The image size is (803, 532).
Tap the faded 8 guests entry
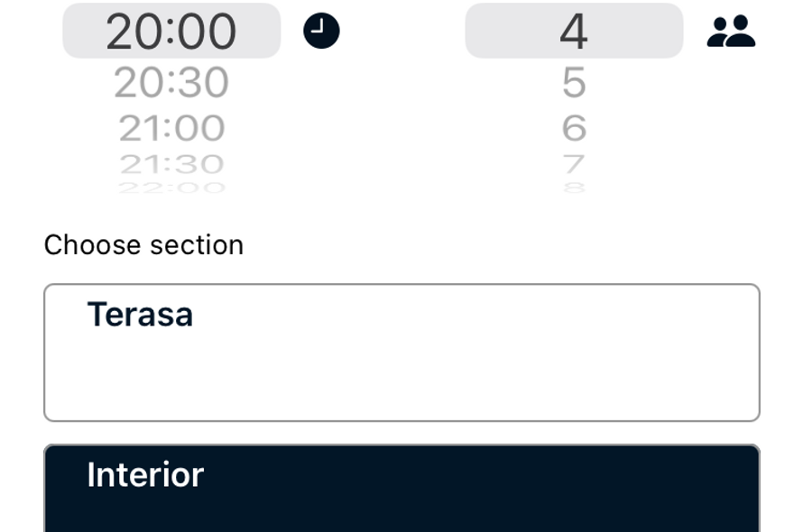pos(574,188)
